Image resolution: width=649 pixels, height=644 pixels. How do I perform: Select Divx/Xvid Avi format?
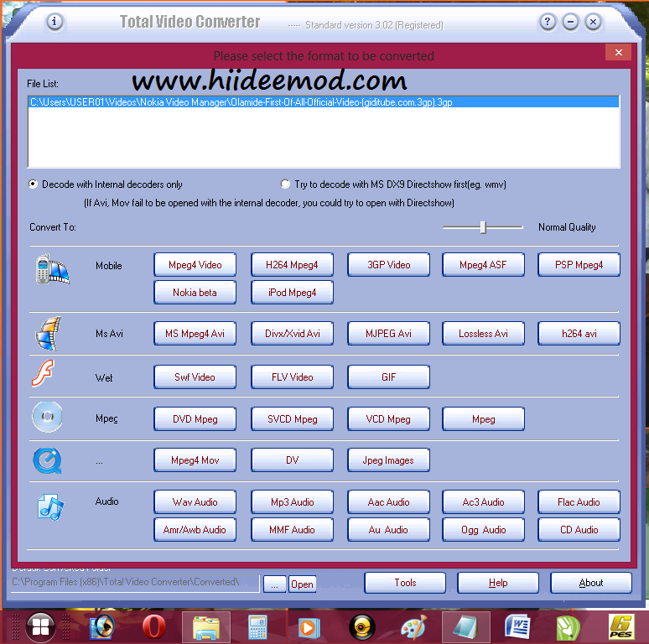point(292,334)
